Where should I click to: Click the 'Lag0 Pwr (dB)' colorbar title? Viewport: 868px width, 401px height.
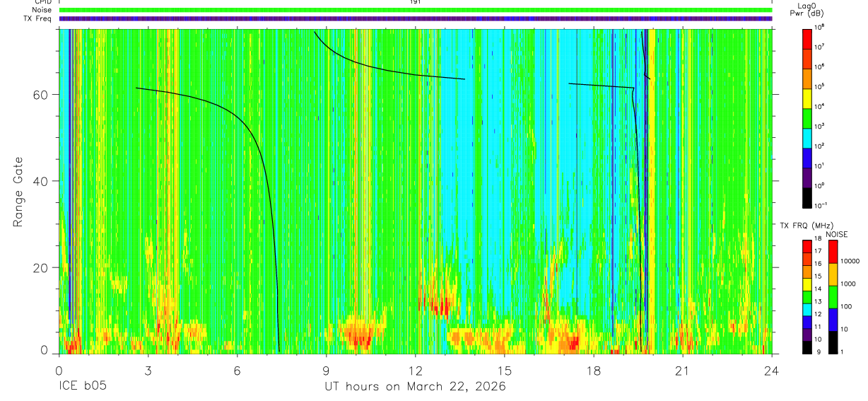pyautogui.click(x=807, y=10)
